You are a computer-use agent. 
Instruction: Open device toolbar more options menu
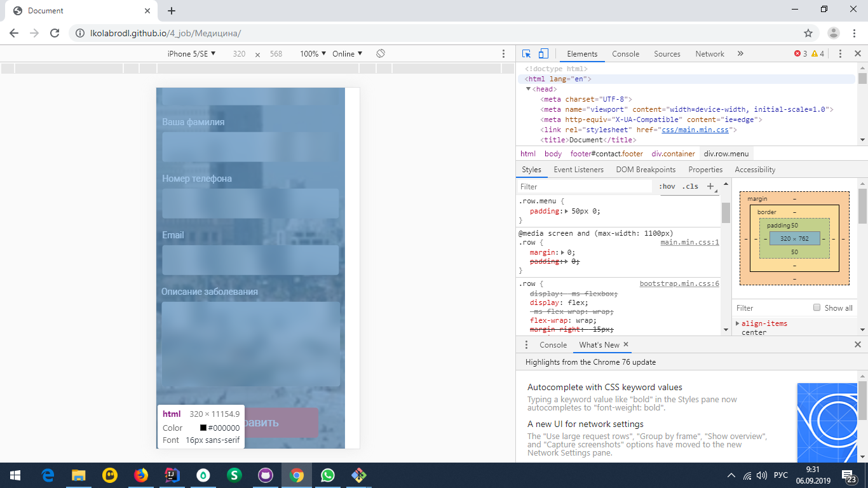click(504, 54)
